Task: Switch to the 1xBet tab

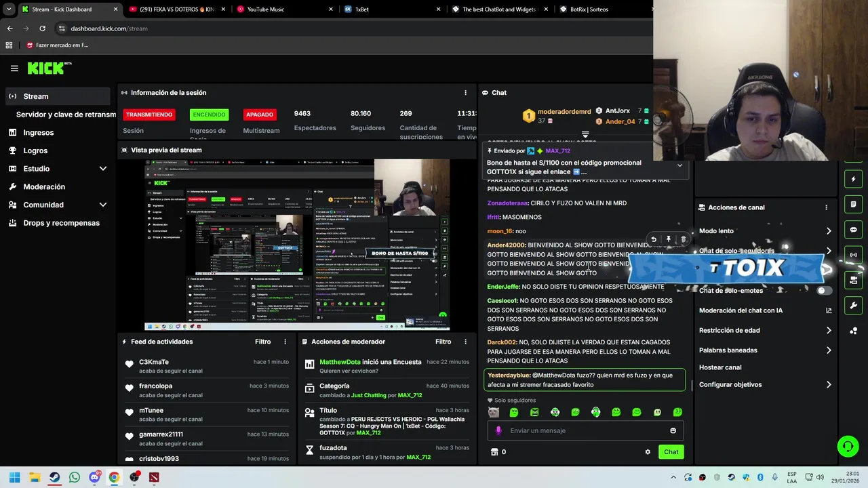Action: tap(391, 9)
